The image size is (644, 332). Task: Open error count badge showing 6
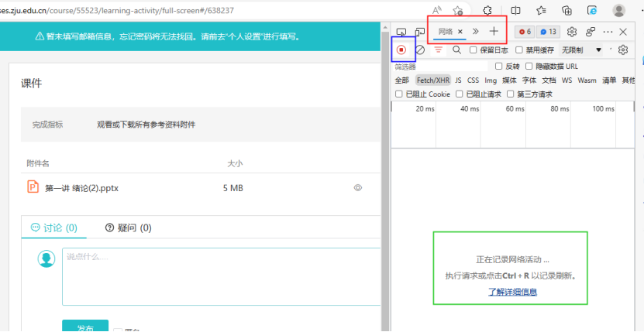pyautogui.click(x=525, y=32)
